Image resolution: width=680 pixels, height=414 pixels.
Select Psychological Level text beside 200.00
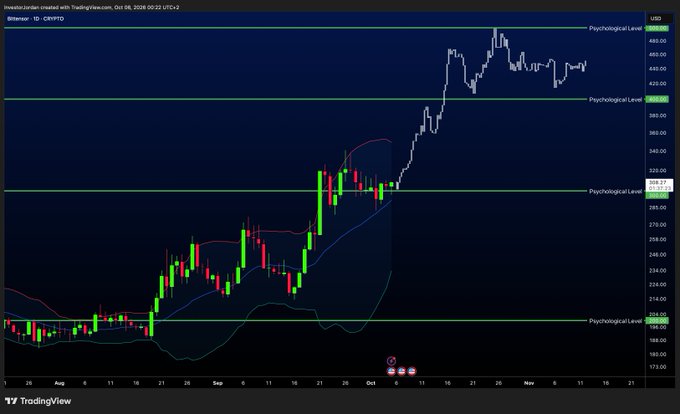click(x=615, y=321)
